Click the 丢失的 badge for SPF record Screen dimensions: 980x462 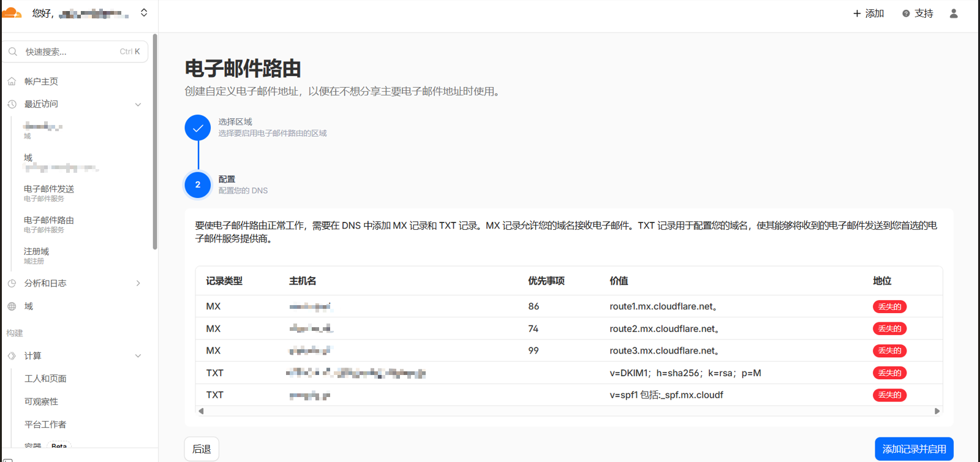click(890, 395)
